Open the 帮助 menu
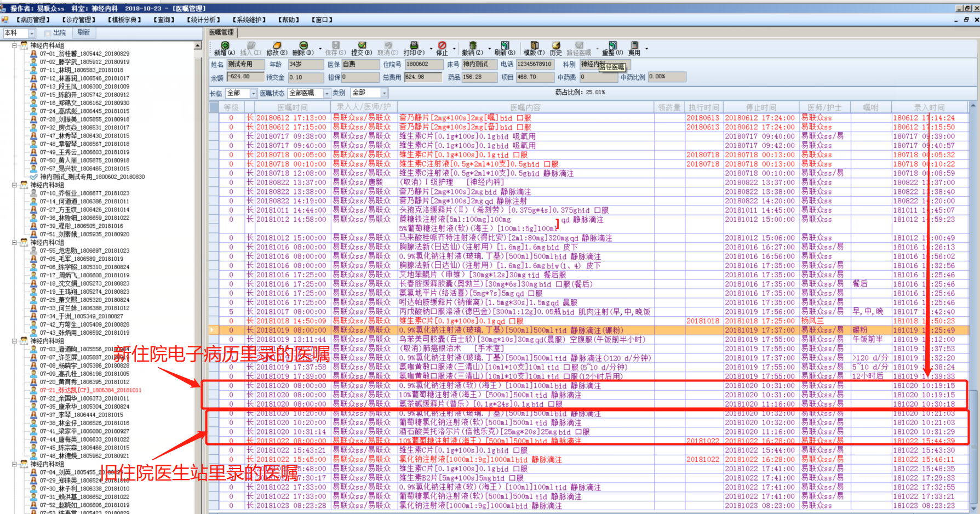This screenshot has height=514, width=980. coord(289,20)
